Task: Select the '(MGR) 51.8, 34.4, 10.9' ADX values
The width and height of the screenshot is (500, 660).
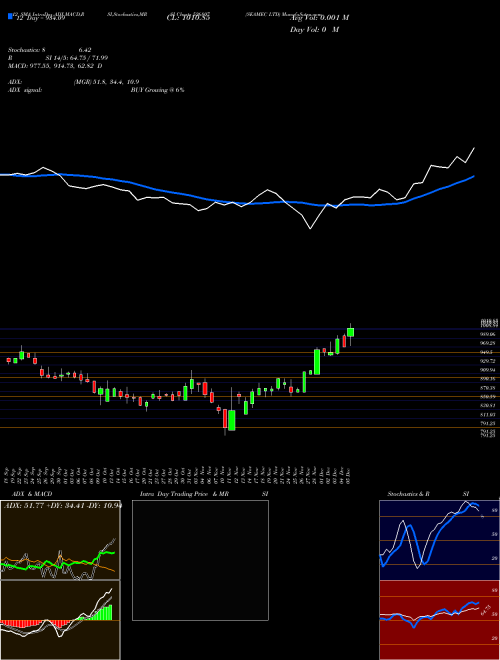Action: pos(106,82)
